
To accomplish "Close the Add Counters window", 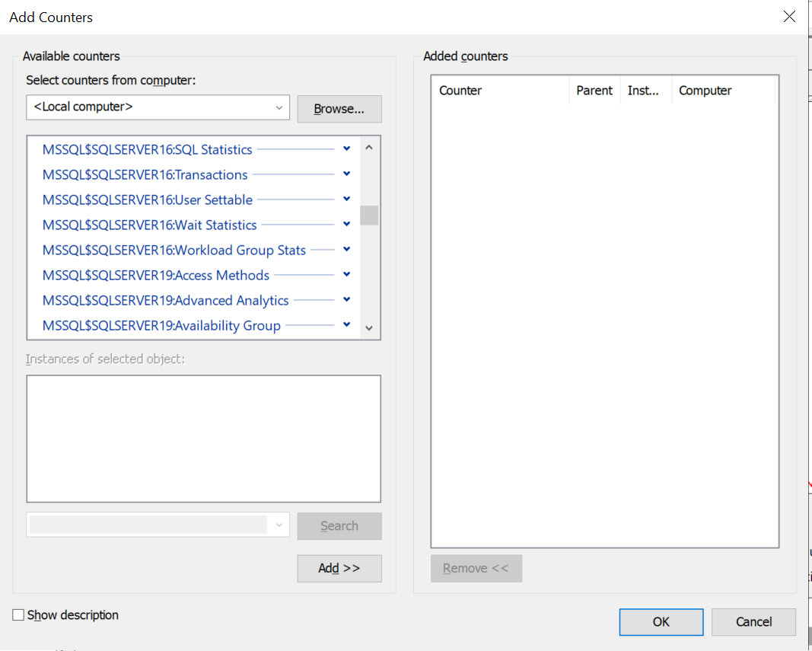I will tap(789, 17).
